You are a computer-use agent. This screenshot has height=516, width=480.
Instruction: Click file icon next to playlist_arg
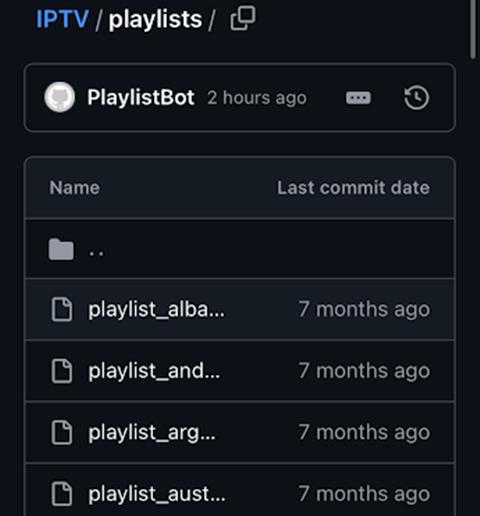(62, 432)
